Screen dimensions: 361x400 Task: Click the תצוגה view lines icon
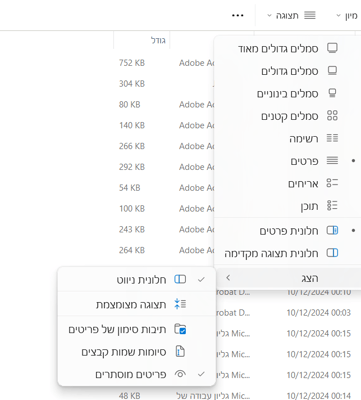point(310,15)
